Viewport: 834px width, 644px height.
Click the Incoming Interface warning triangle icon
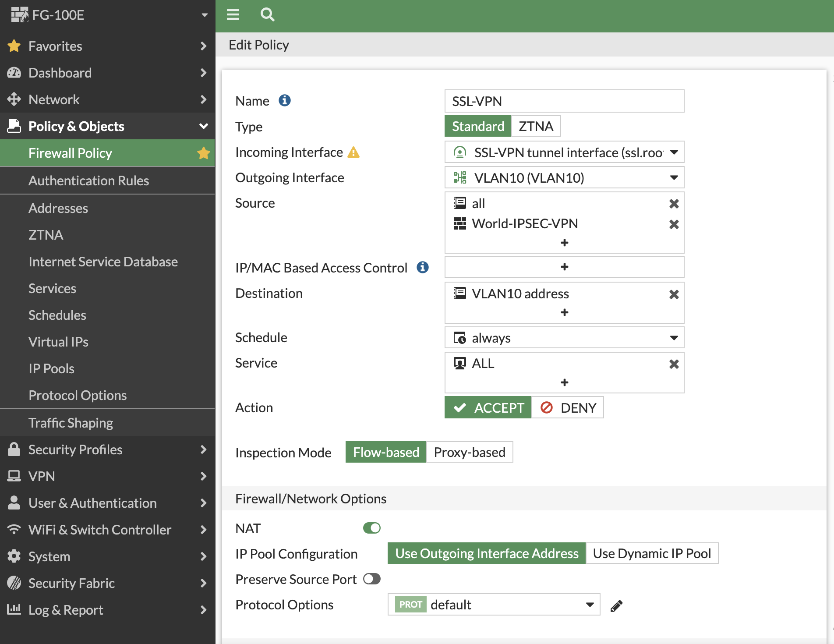pos(353,152)
